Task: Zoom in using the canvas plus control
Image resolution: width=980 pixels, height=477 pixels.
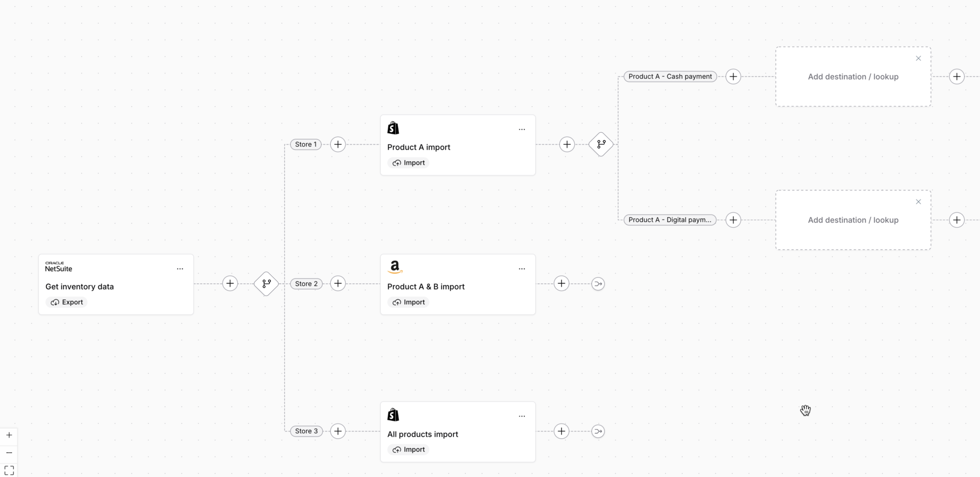Action: click(x=9, y=435)
